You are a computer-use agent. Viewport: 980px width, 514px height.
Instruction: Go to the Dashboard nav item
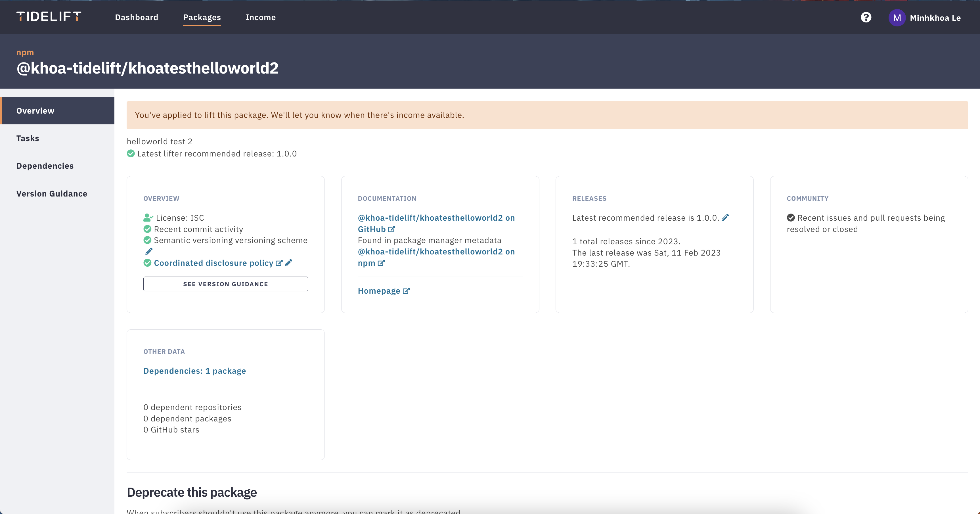(137, 18)
